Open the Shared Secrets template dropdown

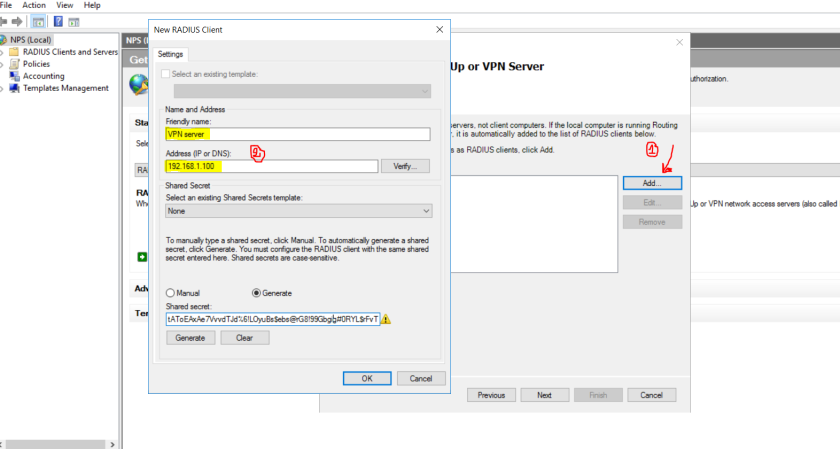pyautogui.click(x=298, y=211)
